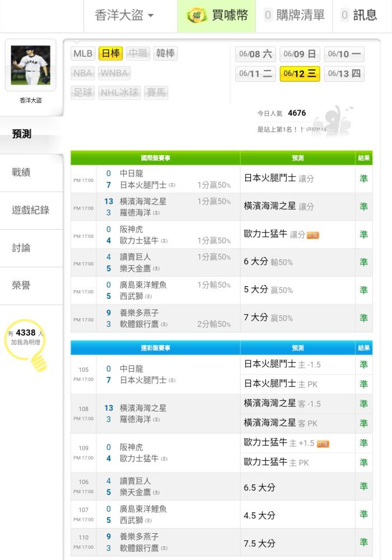Viewport: 392px width, 560px height.
Task: Expand the 香洋大盜 dropdown arrow
Action: coord(151,15)
